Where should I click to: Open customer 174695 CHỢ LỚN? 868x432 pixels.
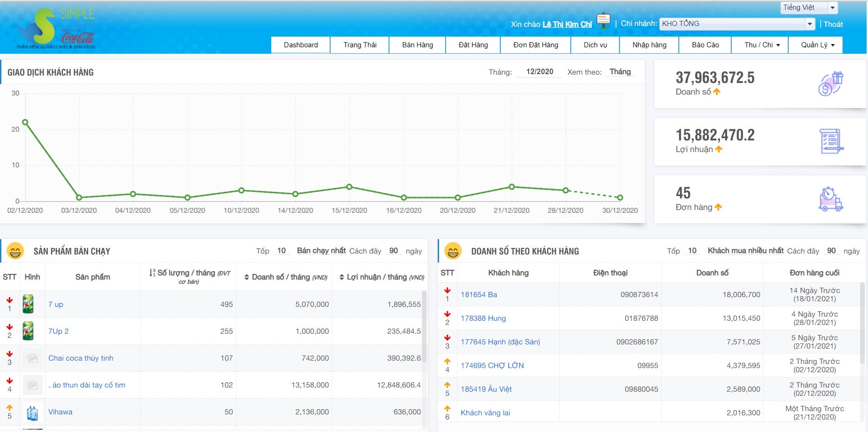pyautogui.click(x=492, y=366)
